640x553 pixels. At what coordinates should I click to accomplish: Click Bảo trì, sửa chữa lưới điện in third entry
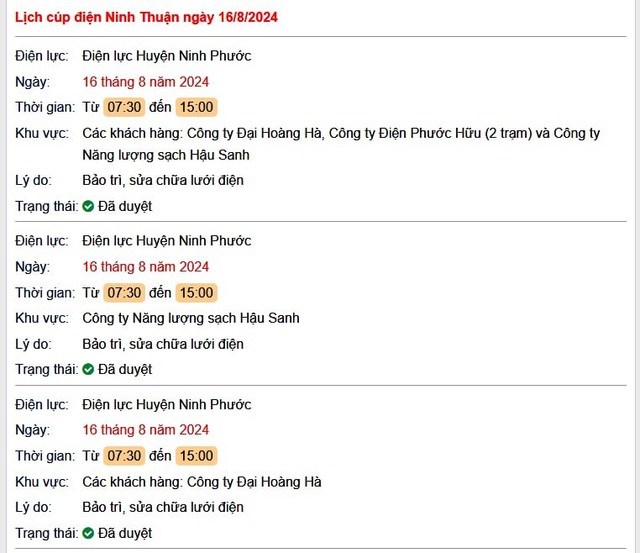tap(163, 507)
